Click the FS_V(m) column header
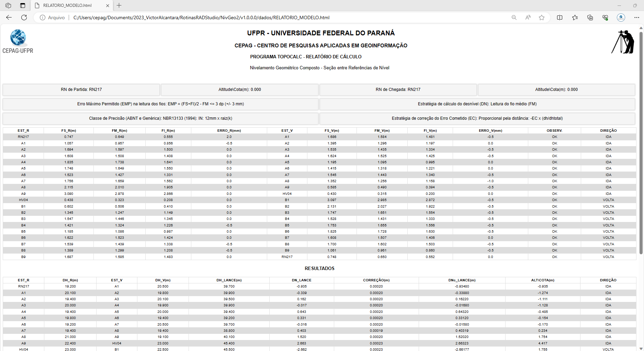Image resolution: width=644 pixels, height=351 pixels. pyautogui.click(x=332, y=131)
